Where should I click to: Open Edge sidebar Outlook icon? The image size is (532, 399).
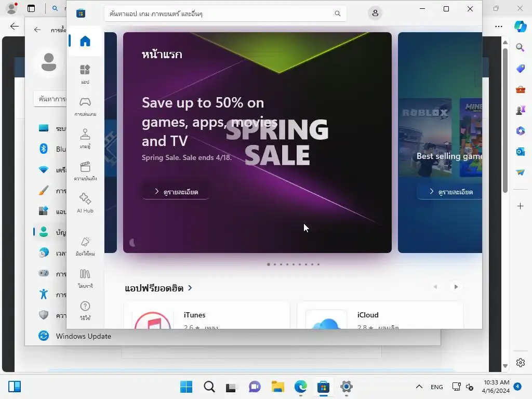(x=520, y=152)
